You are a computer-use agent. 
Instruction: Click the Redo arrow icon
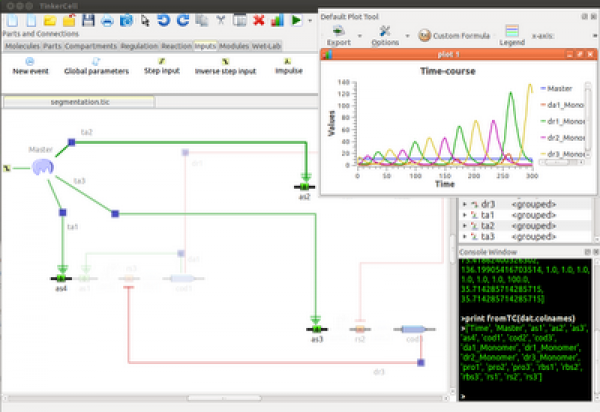pos(182,19)
